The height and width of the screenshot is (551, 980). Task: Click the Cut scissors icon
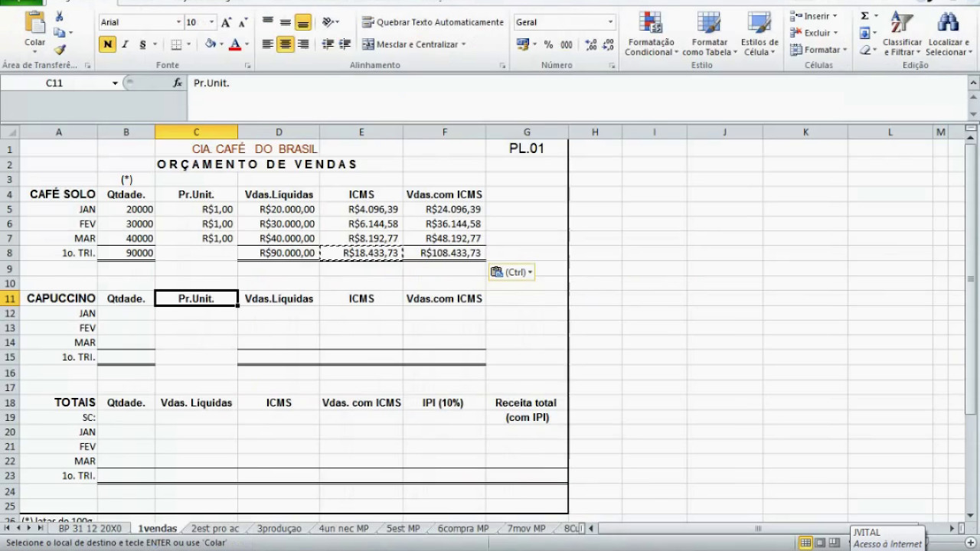(x=59, y=17)
